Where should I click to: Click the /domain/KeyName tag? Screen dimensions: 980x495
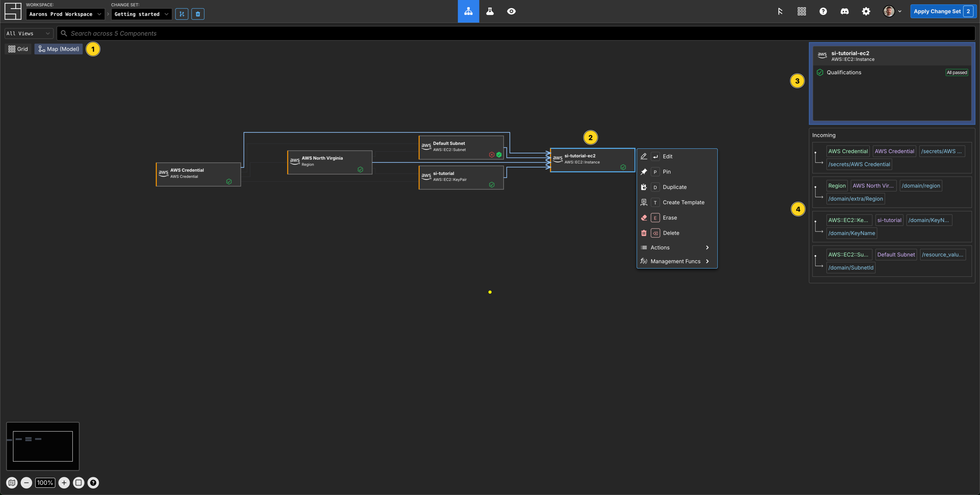point(852,233)
